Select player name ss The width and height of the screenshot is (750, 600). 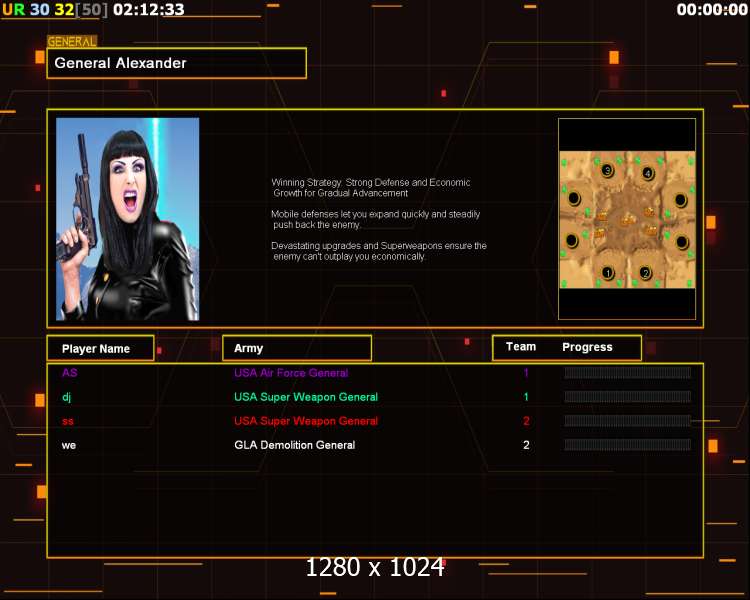(68, 422)
